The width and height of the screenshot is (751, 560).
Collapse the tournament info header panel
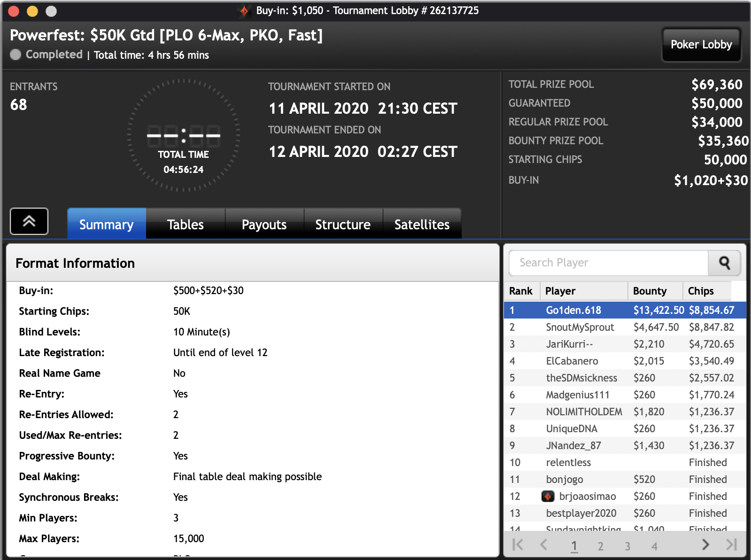click(29, 221)
